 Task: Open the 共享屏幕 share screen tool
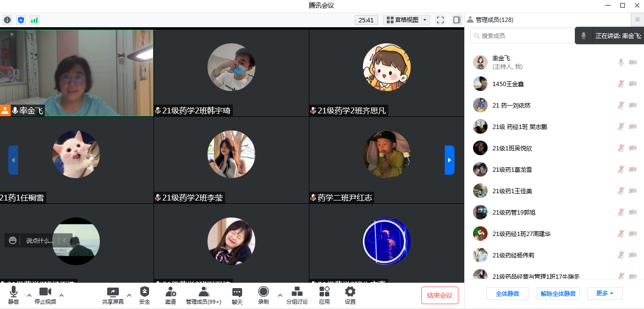point(113,295)
